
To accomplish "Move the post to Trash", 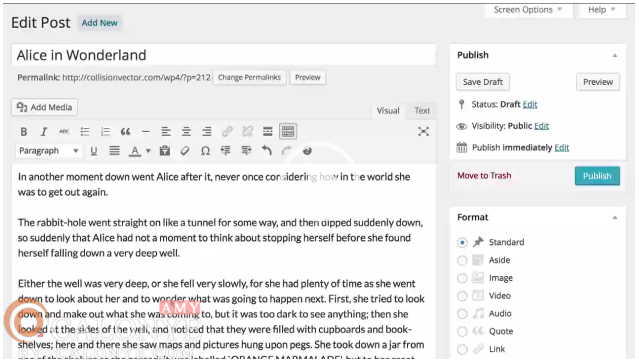I will 484,176.
